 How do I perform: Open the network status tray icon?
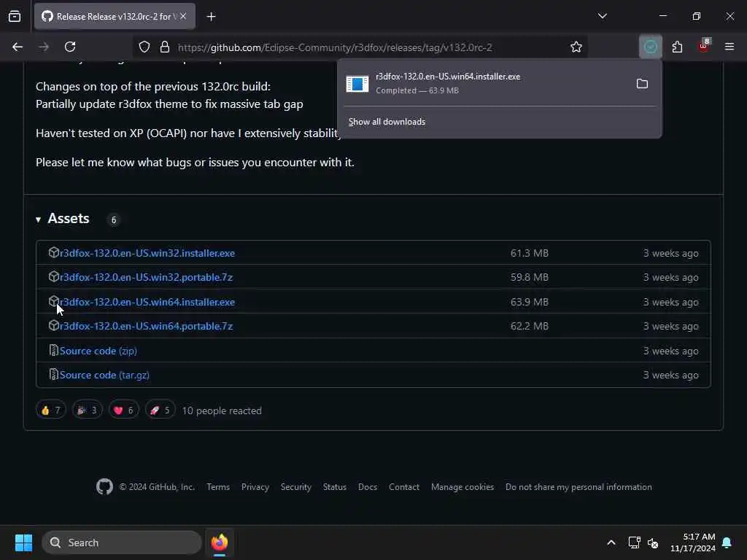(x=634, y=542)
